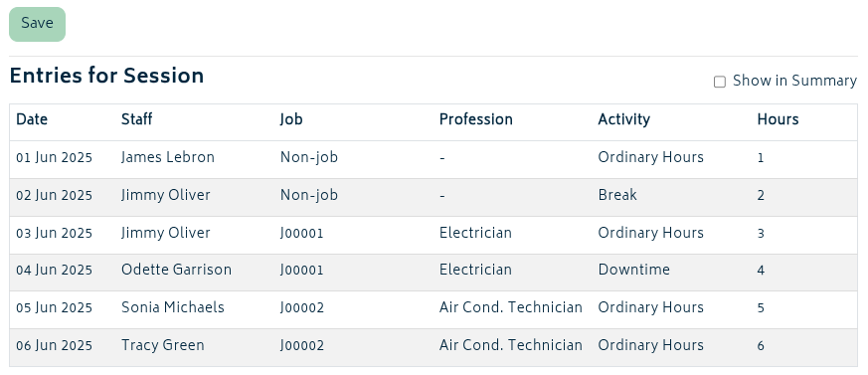
Task: Click the Downtime activity cell
Action: click(x=633, y=271)
